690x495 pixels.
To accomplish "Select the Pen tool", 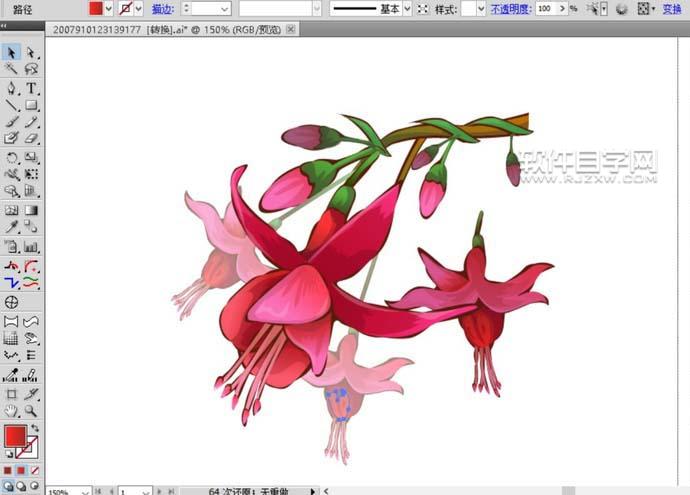I will click(x=12, y=88).
